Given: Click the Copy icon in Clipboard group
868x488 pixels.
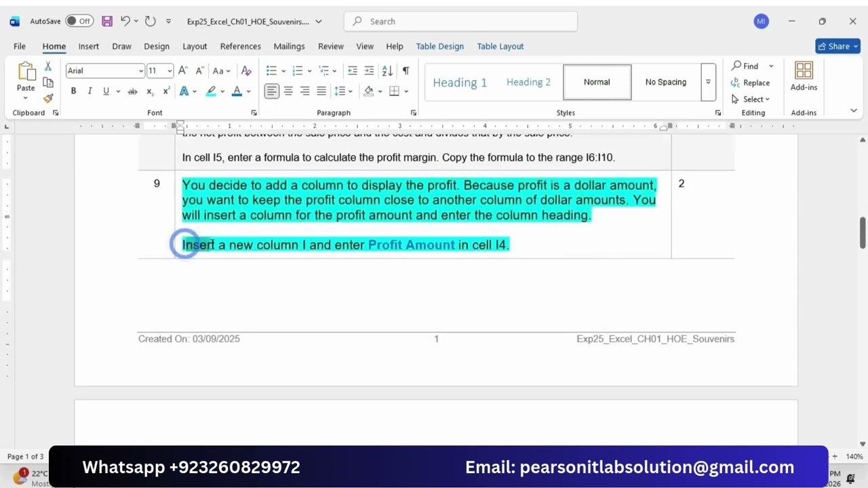Looking at the screenshot, I should click(x=47, y=82).
